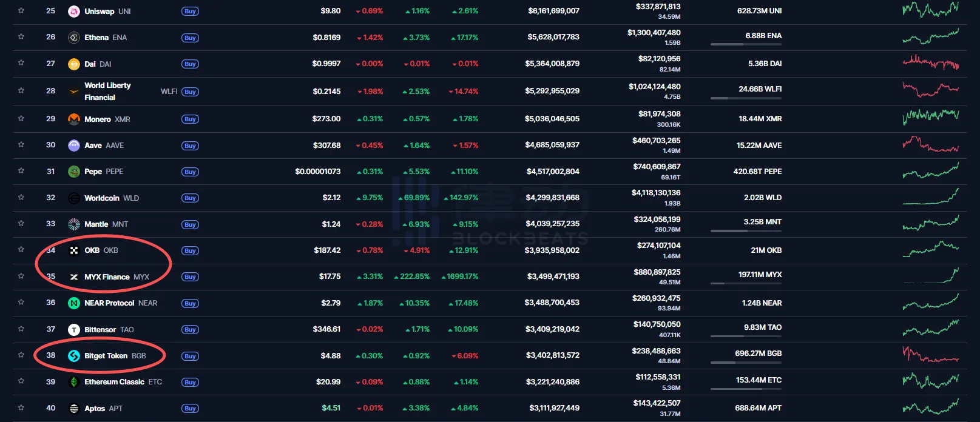Select the Aptos APT token icon

click(73, 407)
